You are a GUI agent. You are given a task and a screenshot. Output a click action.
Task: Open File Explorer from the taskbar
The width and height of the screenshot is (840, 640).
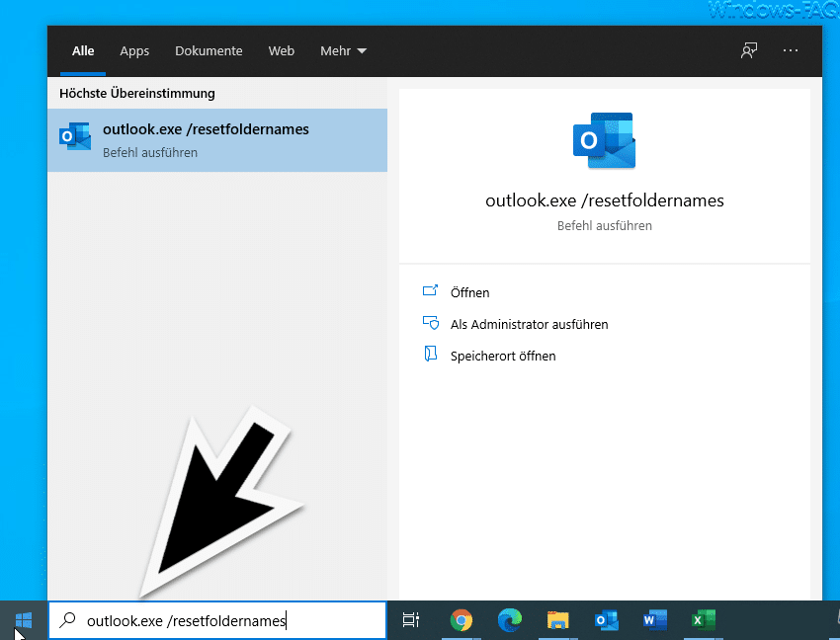pos(557,620)
